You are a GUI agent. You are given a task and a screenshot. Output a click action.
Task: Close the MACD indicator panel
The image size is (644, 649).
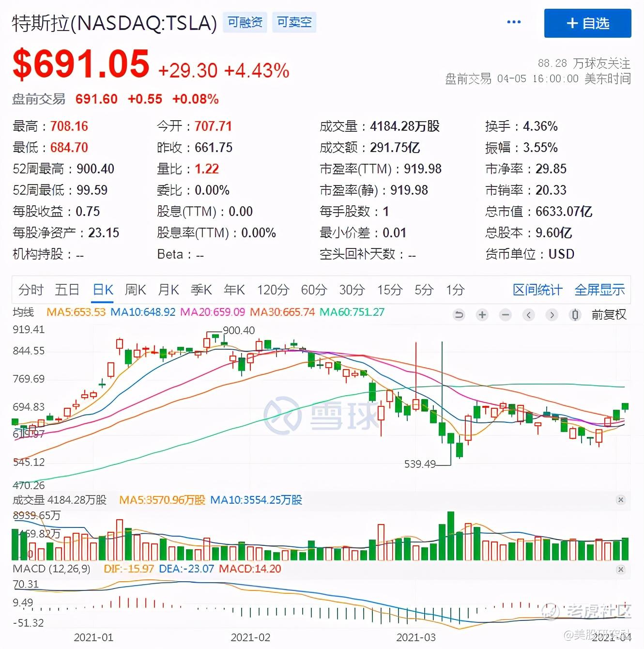coord(621,570)
